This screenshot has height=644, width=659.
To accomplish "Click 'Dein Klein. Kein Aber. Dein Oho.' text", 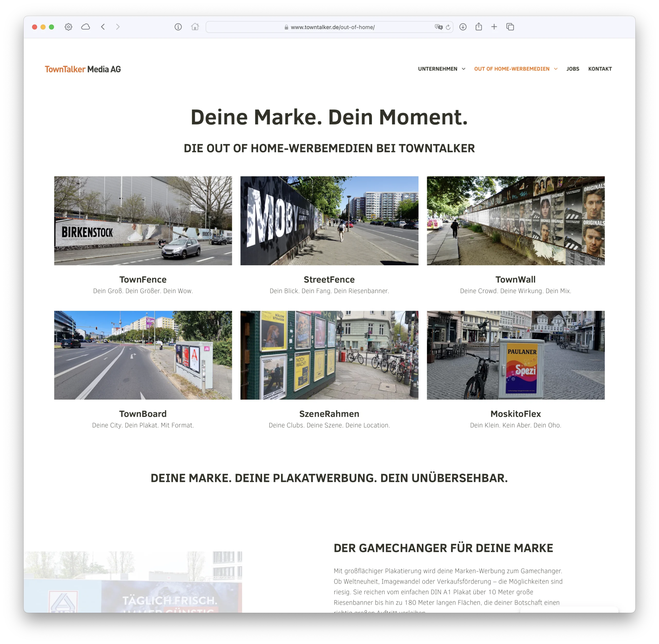I will (x=516, y=425).
